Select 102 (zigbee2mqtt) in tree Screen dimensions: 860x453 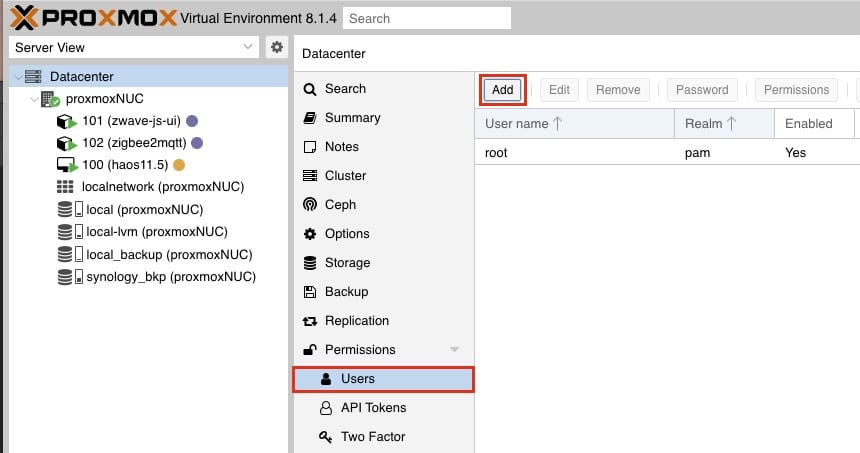coord(134,143)
